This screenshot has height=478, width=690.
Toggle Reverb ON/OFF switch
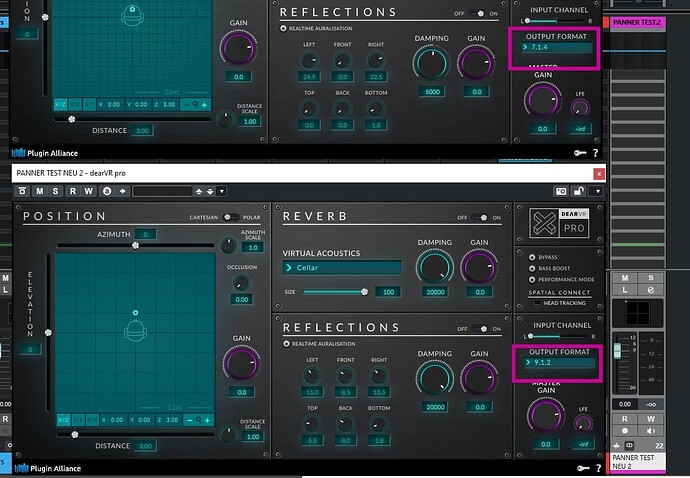480,217
